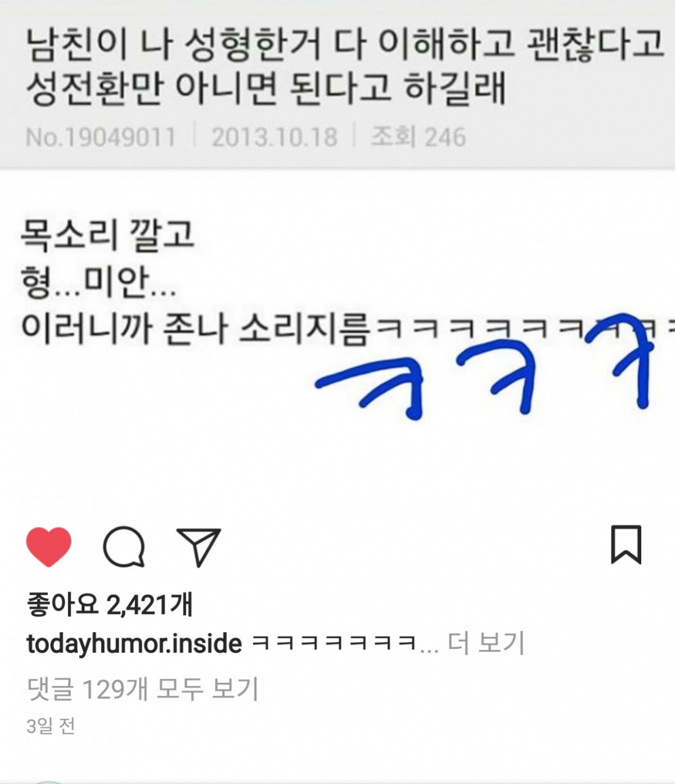Open todayhumor.inside profile link

pos(134,643)
